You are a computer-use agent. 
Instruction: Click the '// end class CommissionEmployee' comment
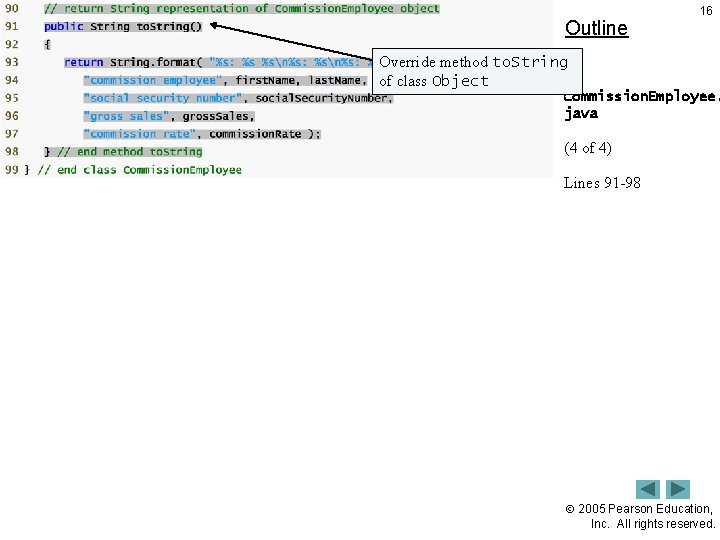pyautogui.click(x=140, y=170)
